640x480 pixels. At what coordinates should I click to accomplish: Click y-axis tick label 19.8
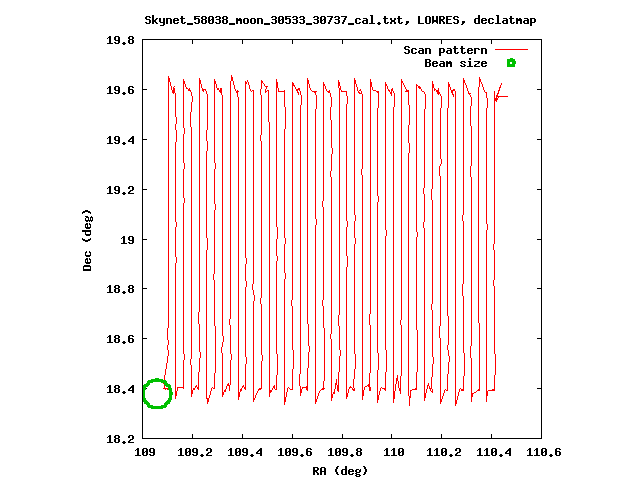point(120,40)
